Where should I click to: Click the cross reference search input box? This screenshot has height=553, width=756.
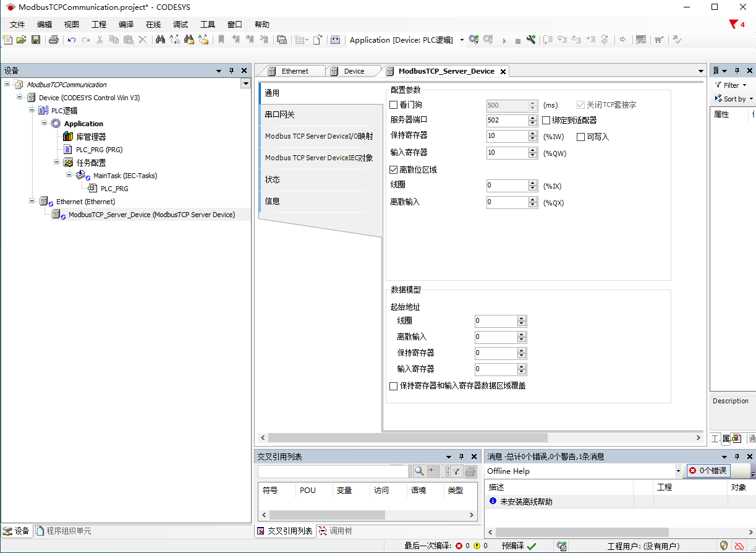[333, 471]
